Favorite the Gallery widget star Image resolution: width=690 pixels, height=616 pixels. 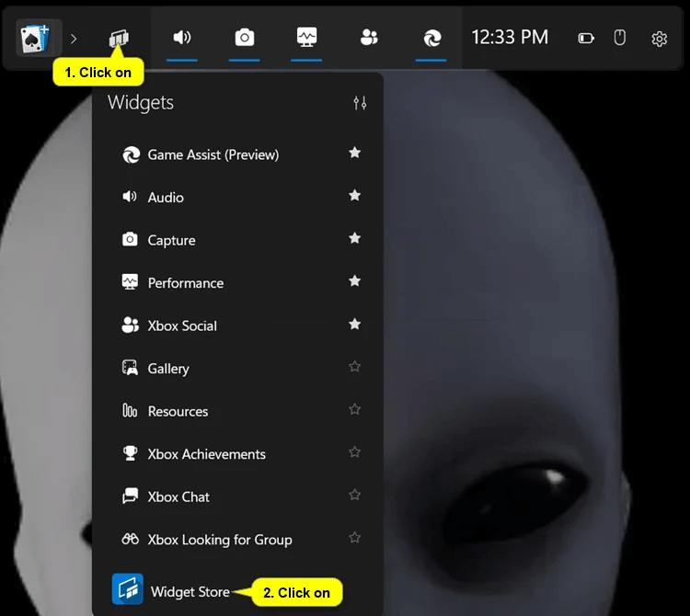[x=355, y=366]
